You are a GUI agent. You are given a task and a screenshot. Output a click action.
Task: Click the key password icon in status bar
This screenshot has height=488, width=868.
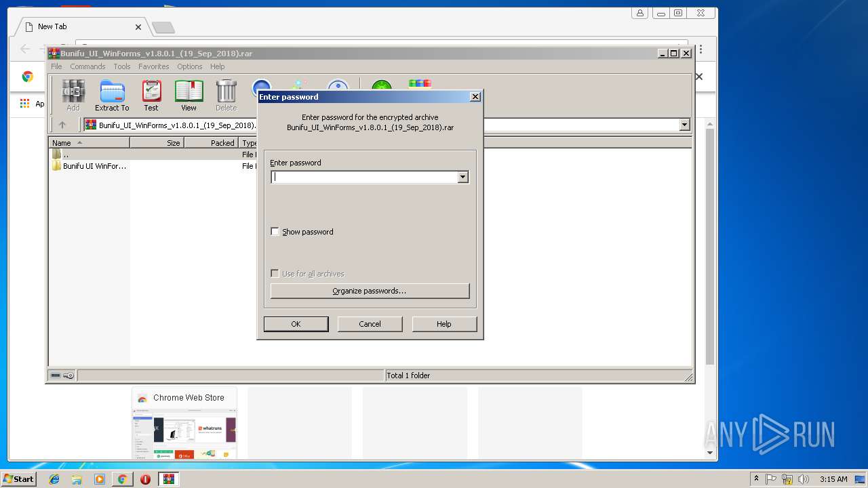coord(68,375)
